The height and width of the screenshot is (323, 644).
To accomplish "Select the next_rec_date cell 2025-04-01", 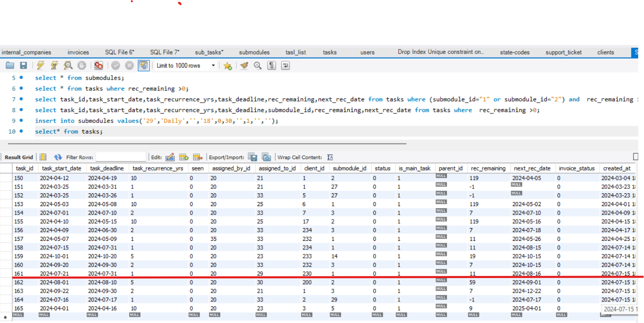I will coord(532,308).
